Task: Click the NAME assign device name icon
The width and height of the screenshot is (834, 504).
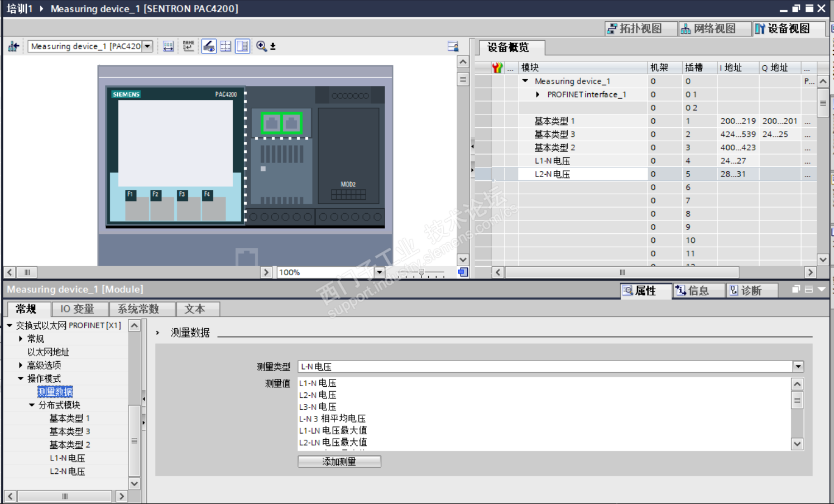Action: 188,46
